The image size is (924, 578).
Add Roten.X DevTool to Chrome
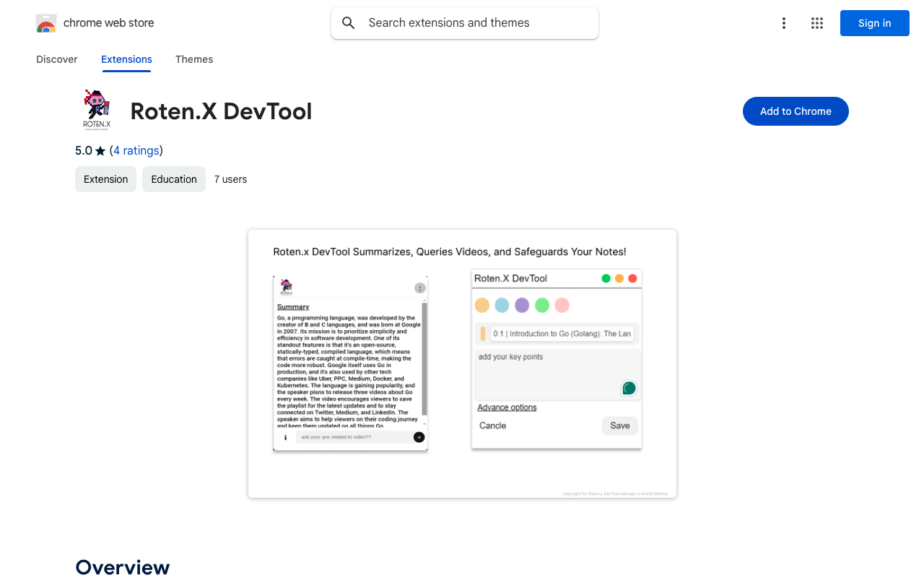(x=796, y=111)
